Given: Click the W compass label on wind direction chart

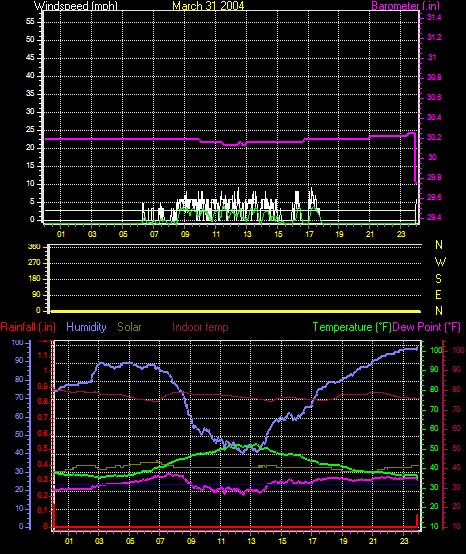Looking at the screenshot, I should [x=440, y=262].
